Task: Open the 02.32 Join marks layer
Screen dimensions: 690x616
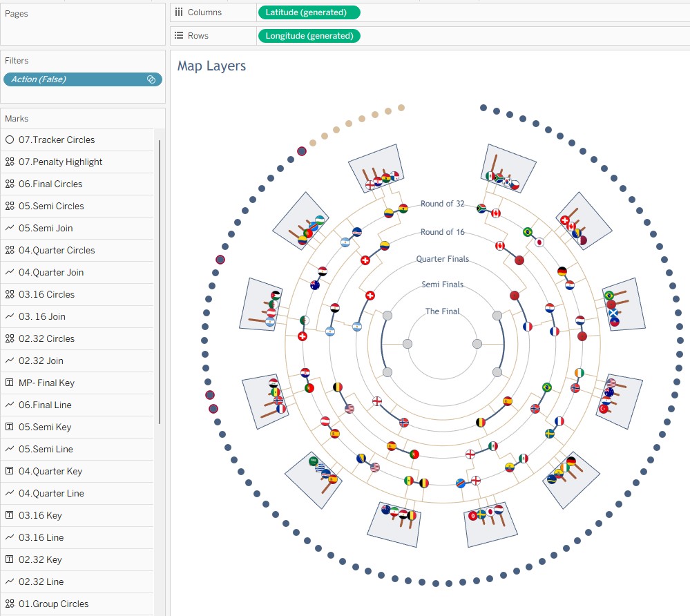Action: [77, 360]
